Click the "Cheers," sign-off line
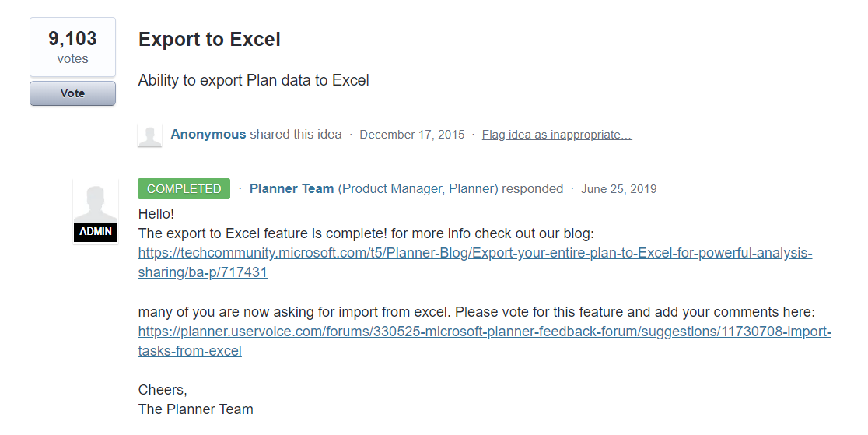Image resolution: width=868 pixels, height=435 pixels. [163, 390]
